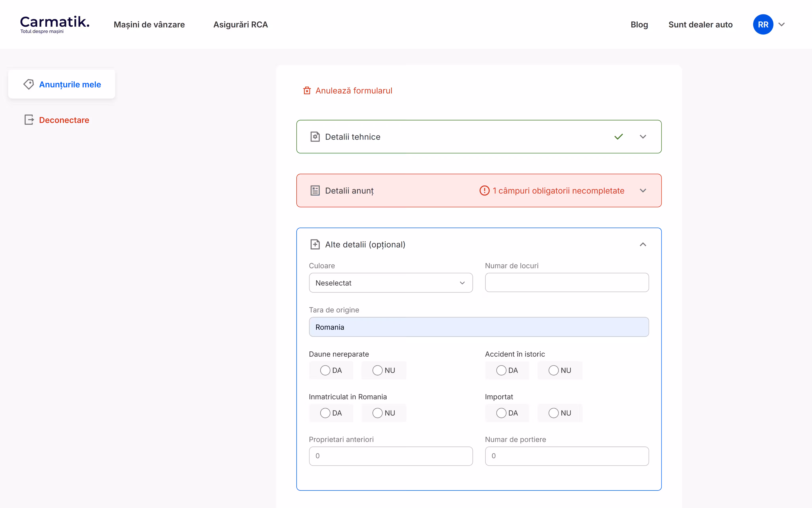
Task: Select DA for Inmatriculat in Romania
Action: tap(331, 413)
